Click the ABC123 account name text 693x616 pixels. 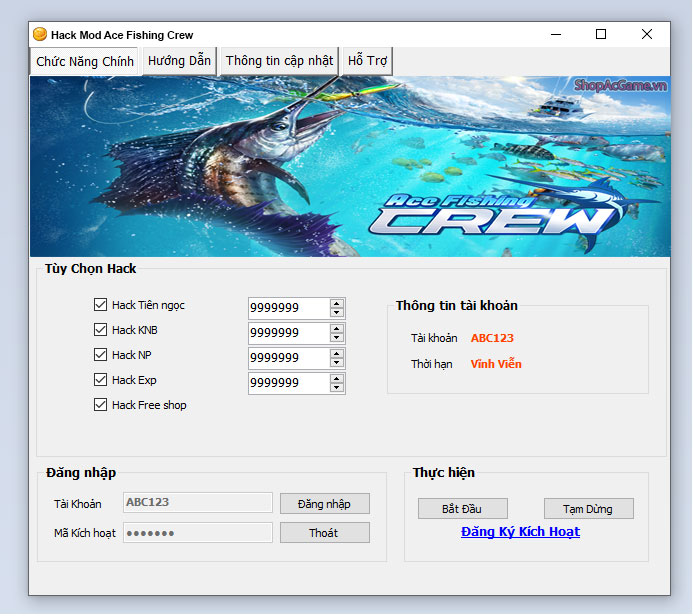(x=492, y=338)
